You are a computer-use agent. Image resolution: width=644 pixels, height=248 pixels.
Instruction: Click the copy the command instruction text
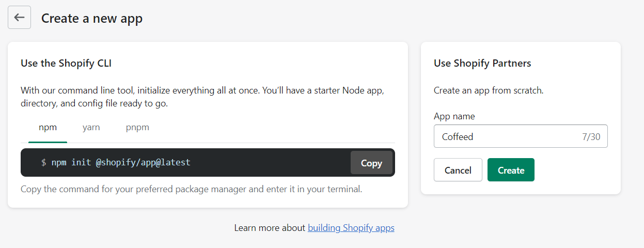[x=192, y=189]
